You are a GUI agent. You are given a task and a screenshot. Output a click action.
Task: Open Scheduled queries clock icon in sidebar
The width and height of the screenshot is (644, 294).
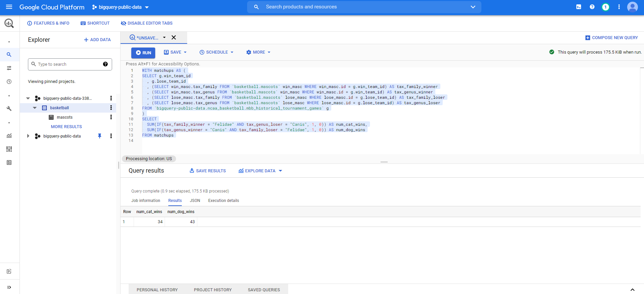point(9,82)
